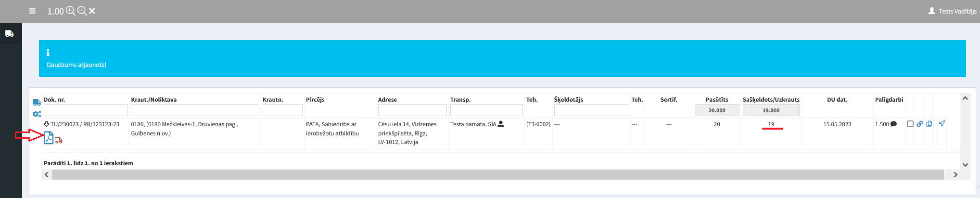
Task: Open the comment bubble next to 1.500
Action: tap(893, 124)
